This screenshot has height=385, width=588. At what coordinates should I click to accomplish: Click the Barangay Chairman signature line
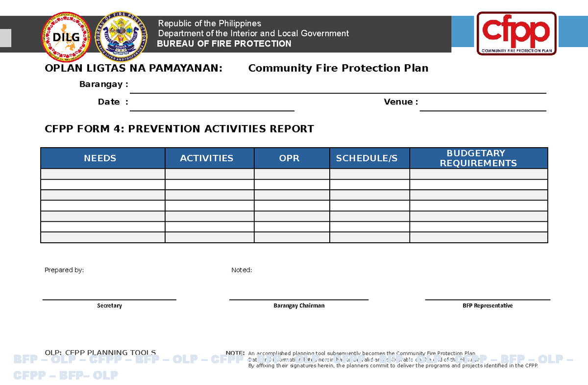click(x=299, y=299)
